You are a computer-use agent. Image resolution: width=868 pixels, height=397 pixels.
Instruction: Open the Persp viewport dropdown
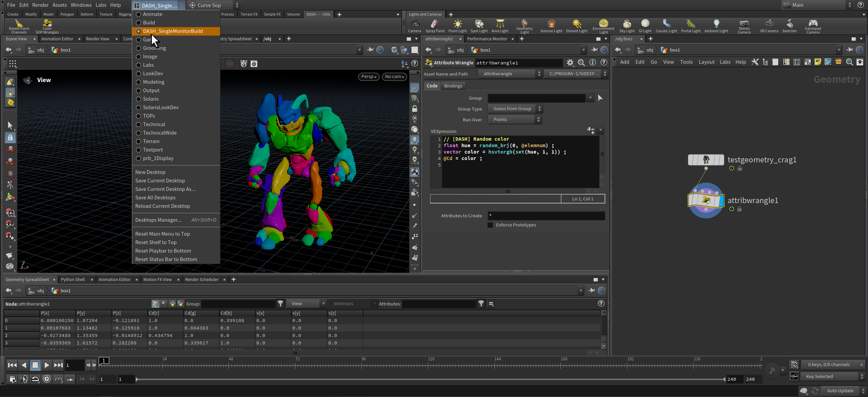click(369, 77)
